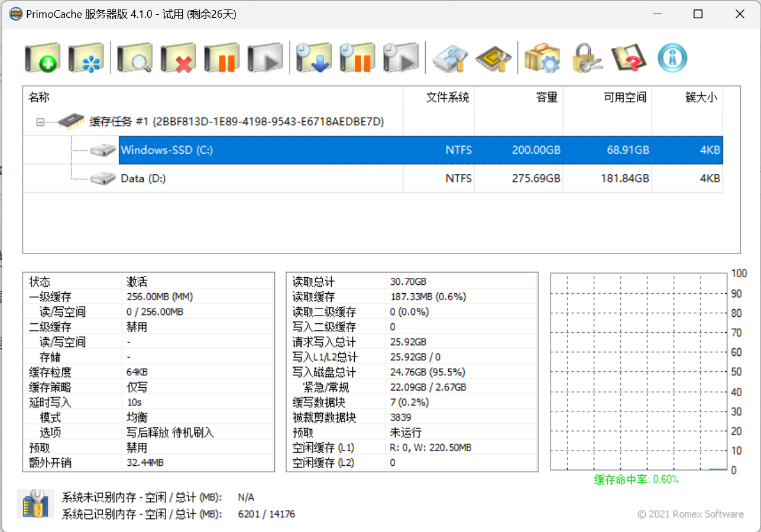Maximize the PrimoCache window
This screenshot has width=761, height=532.
(x=698, y=14)
